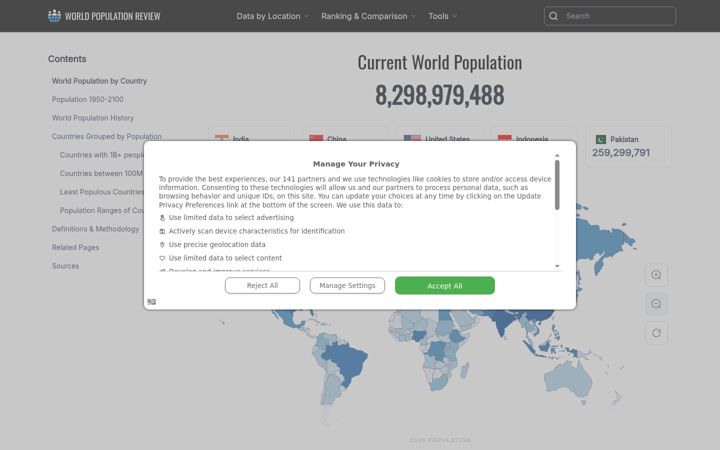
Task: Reset the world map view
Action: click(656, 333)
